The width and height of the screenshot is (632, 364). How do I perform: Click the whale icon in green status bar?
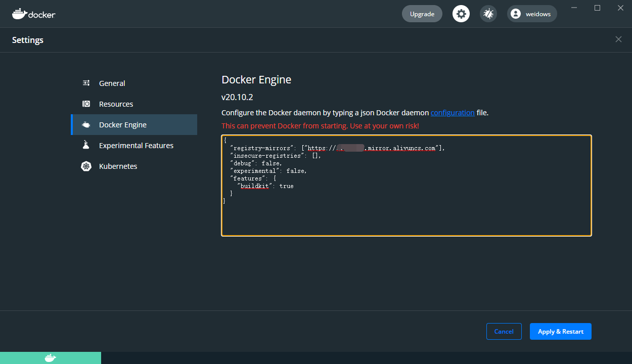(51, 358)
